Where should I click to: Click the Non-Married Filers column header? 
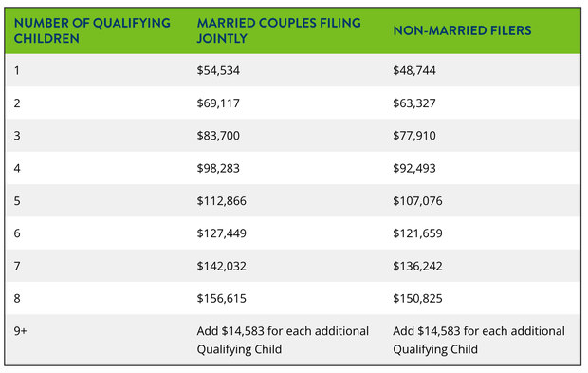click(462, 30)
